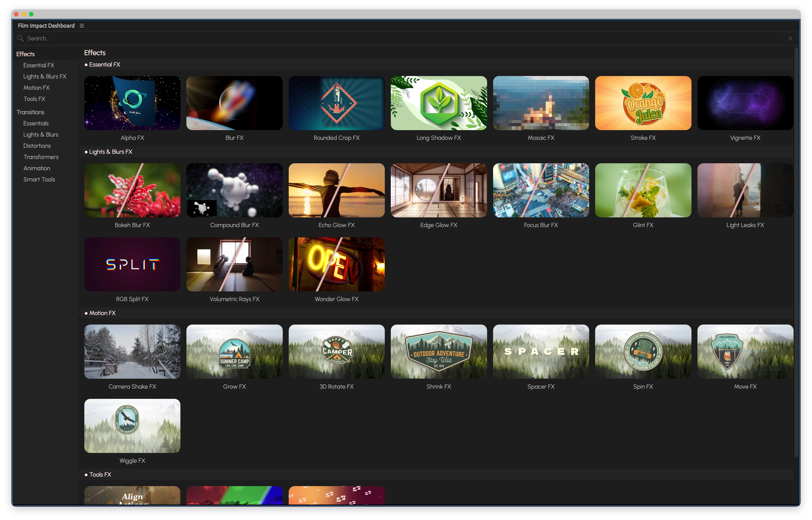
Task: Open the Camera Shake FX thumbnail
Action: tap(132, 351)
